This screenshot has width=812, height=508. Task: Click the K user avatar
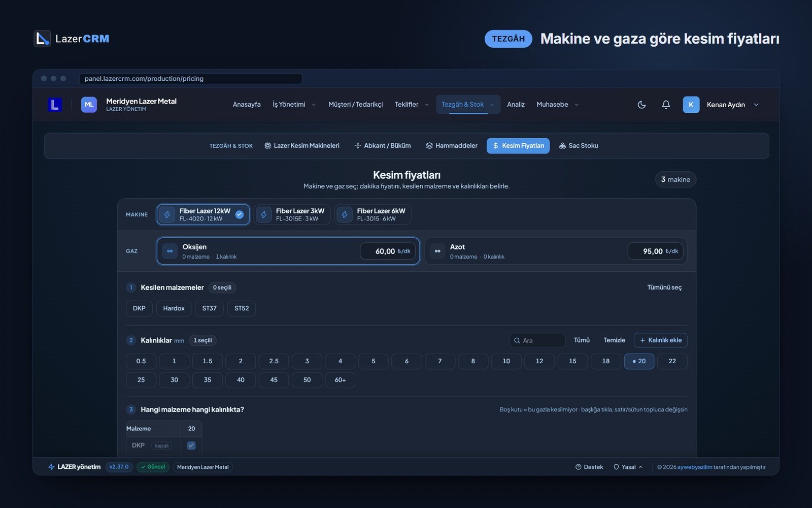(691, 105)
